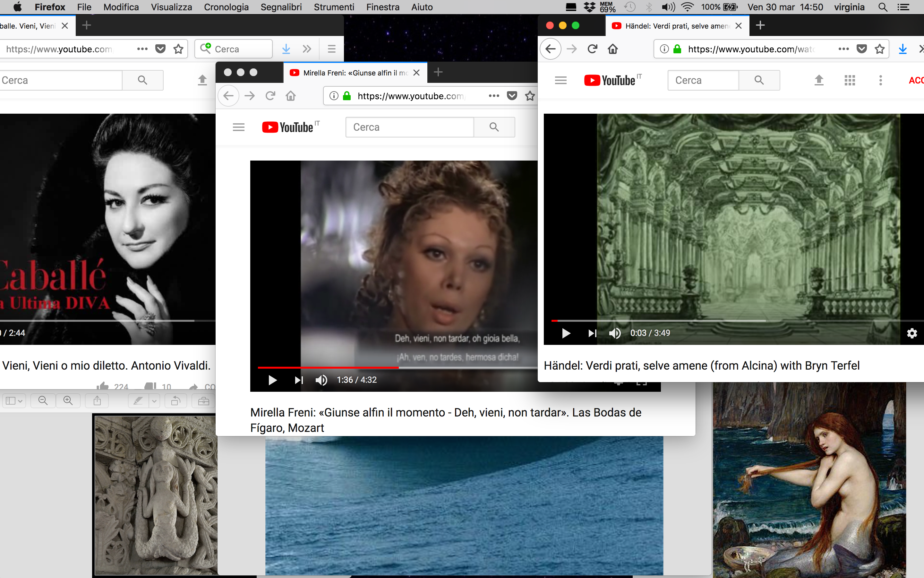The height and width of the screenshot is (578, 924).
Task: Bookmark the Caballé page with star
Action: pyautogui.click(x=178, y=49)
